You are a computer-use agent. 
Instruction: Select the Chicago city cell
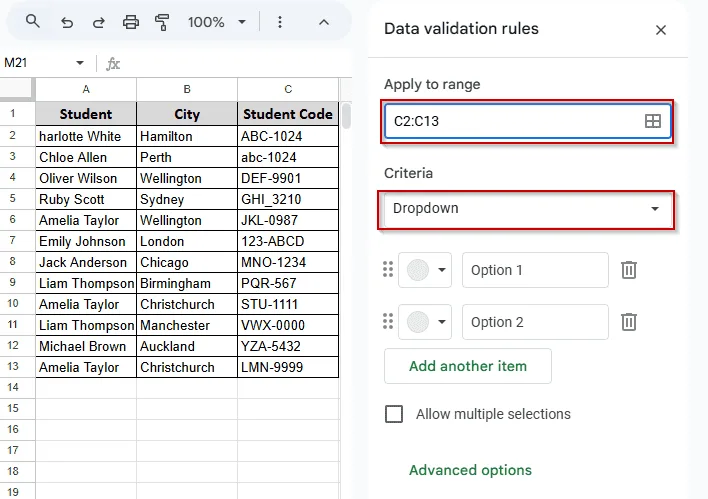(187, 262)
